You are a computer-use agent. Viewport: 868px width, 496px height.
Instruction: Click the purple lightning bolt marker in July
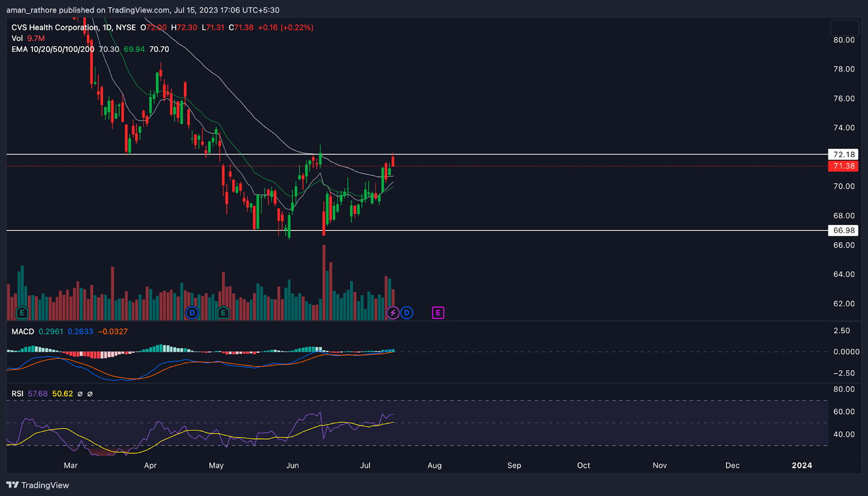[x=393, y=313]
